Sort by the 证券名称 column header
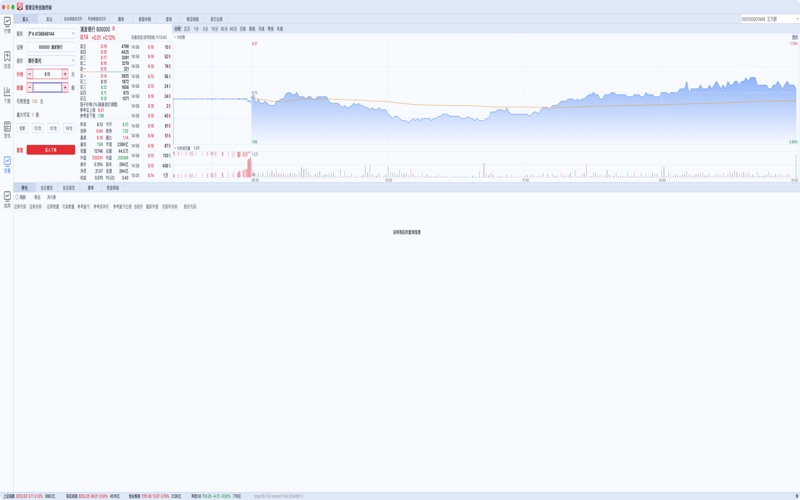The height and width of the screenshot is (500, 800). pos(36,207)
